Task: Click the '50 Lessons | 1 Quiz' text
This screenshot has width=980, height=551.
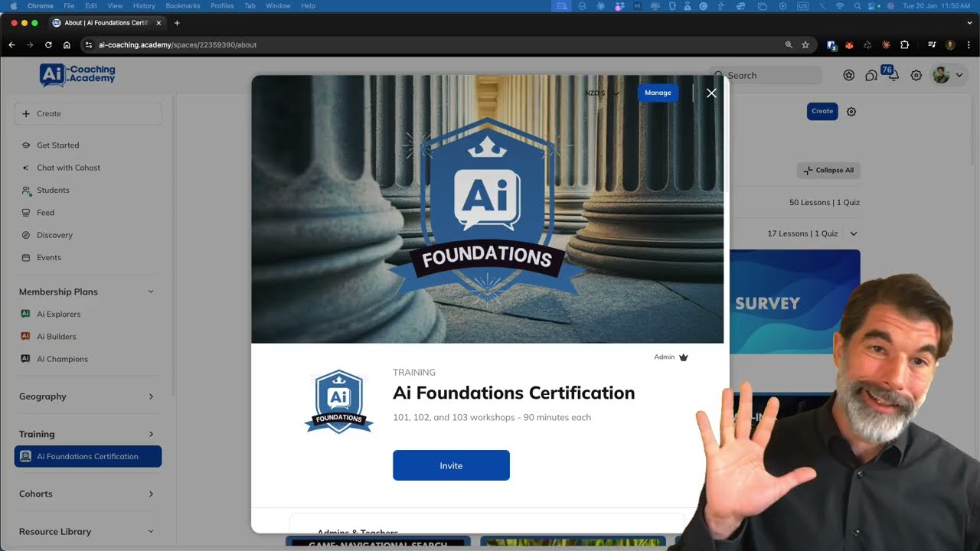Action: coord(824,203)
